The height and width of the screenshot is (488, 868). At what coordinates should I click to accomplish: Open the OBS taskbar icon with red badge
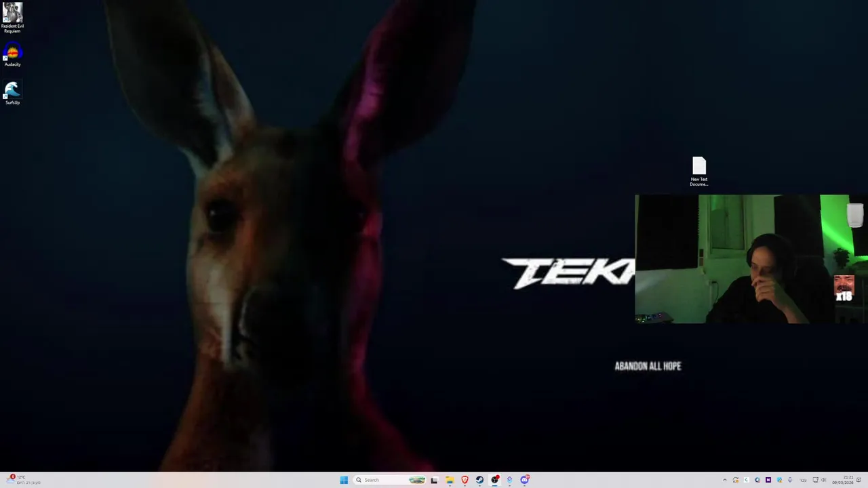tap(494, 480)
